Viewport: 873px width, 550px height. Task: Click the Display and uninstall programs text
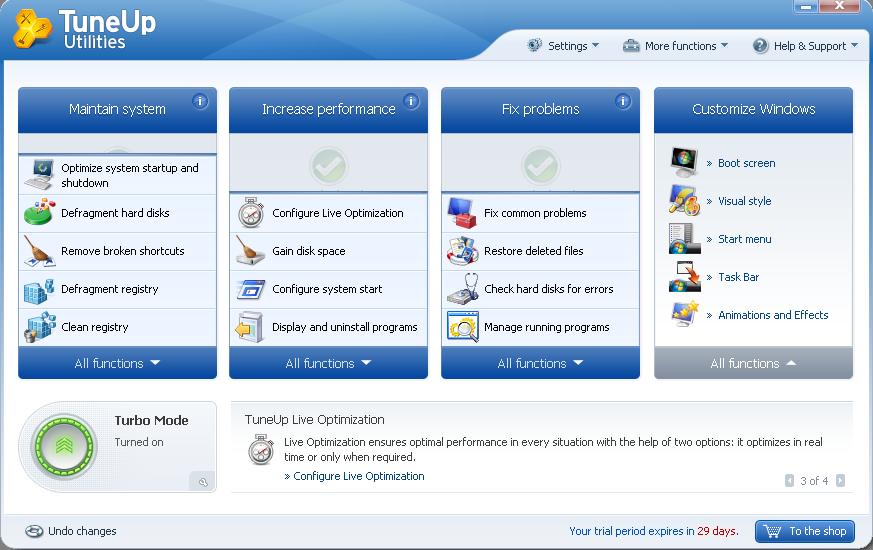[345, 327]
